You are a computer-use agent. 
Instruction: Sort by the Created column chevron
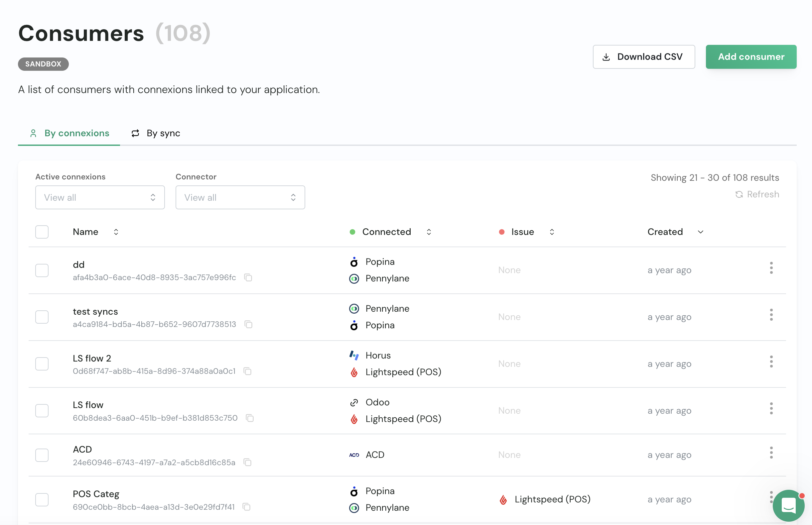coord(700,232)
